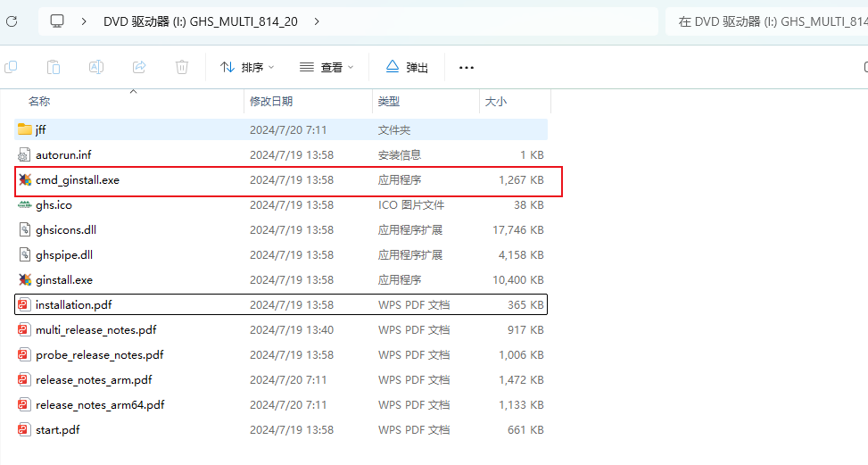
Task: Click the monitor icon in the address bar
Action: click(x=58, y=21)
